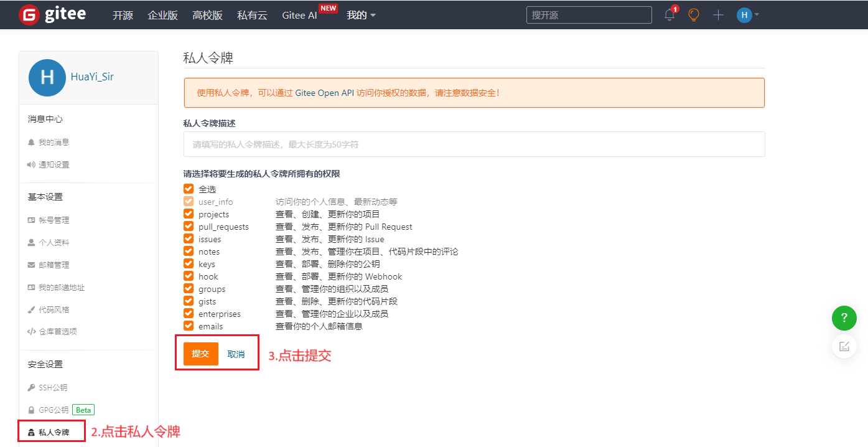Click the text 查看你的个人邮箱信息
Image resolution: width=868 pixels, height=447 pixels.
319,326
